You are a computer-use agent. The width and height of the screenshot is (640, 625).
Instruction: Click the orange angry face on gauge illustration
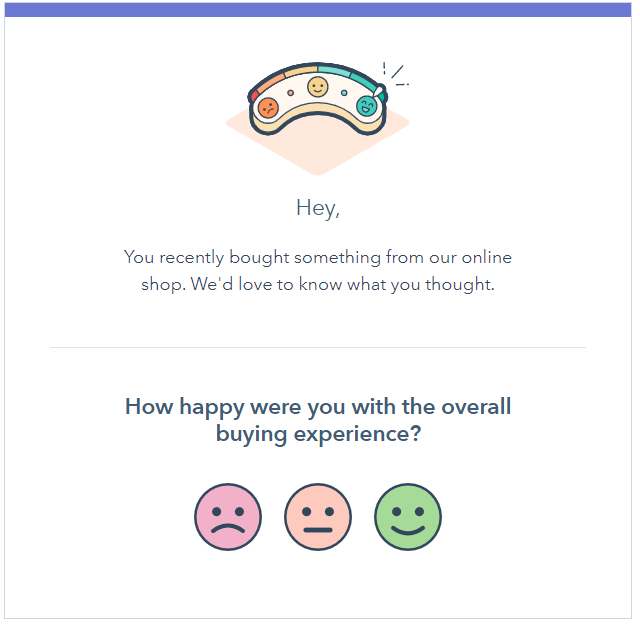click(268, 108)
